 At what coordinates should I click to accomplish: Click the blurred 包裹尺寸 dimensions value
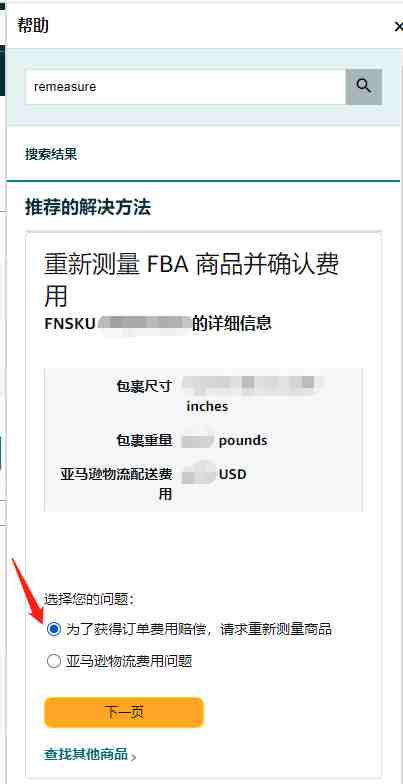(252, 384)
